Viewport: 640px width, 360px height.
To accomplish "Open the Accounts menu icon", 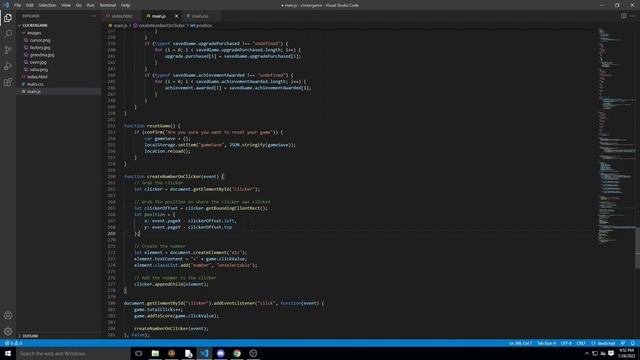I will [8, 315].
